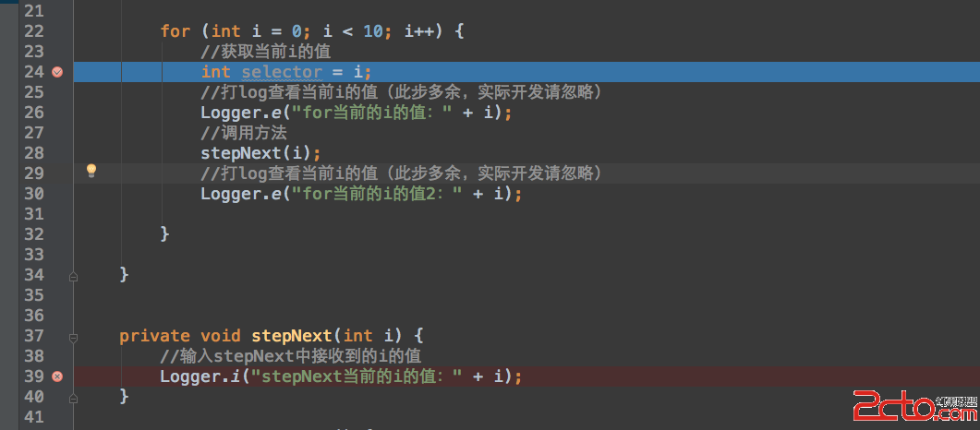Collapse stepNext method at line 37

74,336
